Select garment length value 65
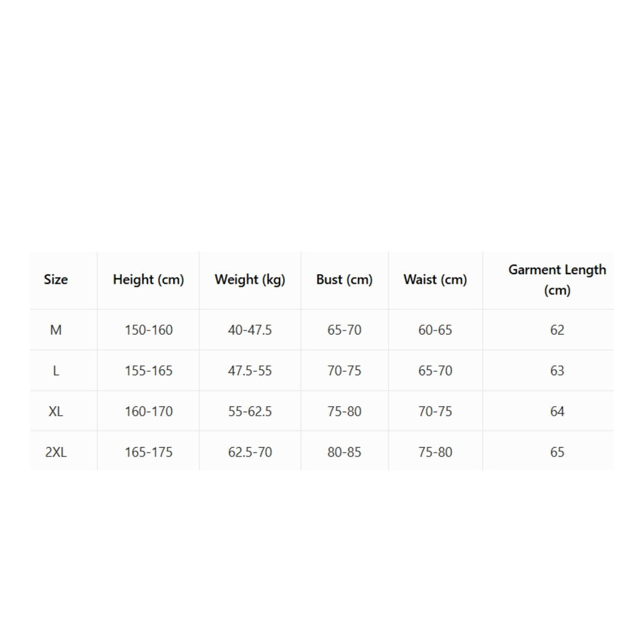This screenshot has width=644, height=644. tap(557, 452)
